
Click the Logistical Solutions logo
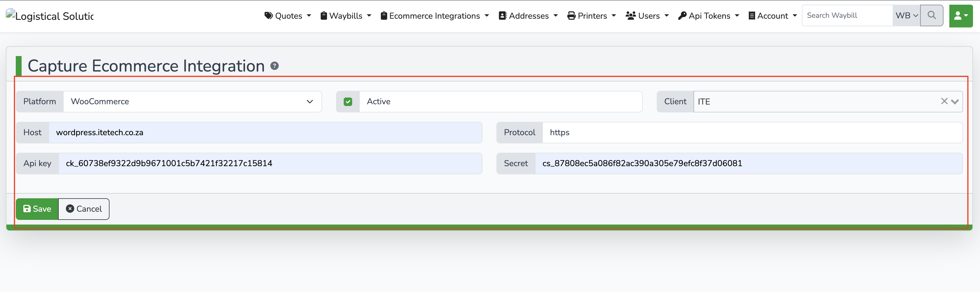(x=49, y=15)
